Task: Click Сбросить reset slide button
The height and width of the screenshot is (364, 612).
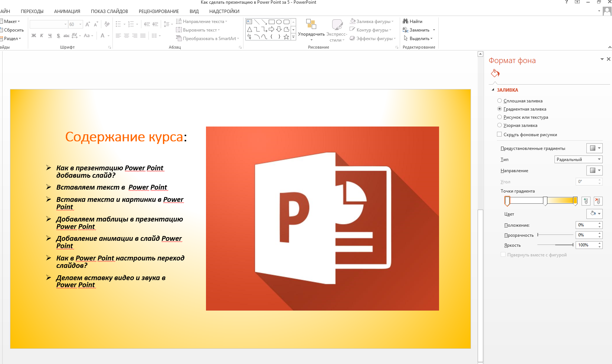Action: pyautogui.click(x=12, y=30)
